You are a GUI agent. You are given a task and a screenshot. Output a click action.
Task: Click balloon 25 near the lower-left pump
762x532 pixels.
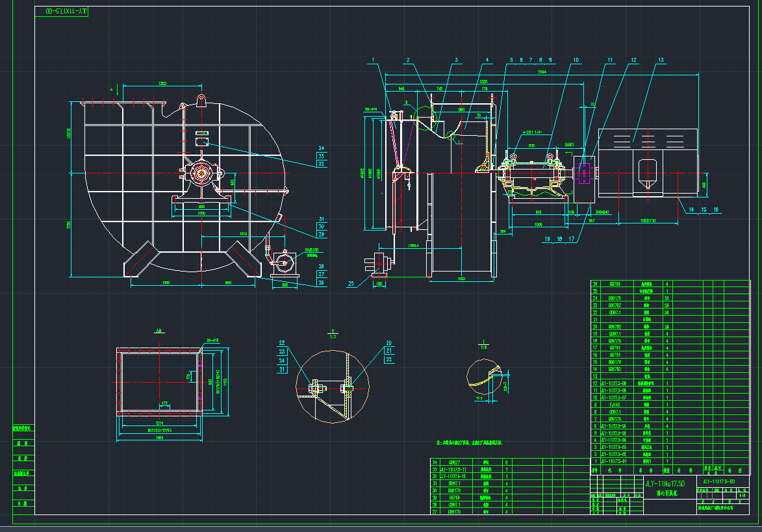pyautogui.click(x=351, y=284)
